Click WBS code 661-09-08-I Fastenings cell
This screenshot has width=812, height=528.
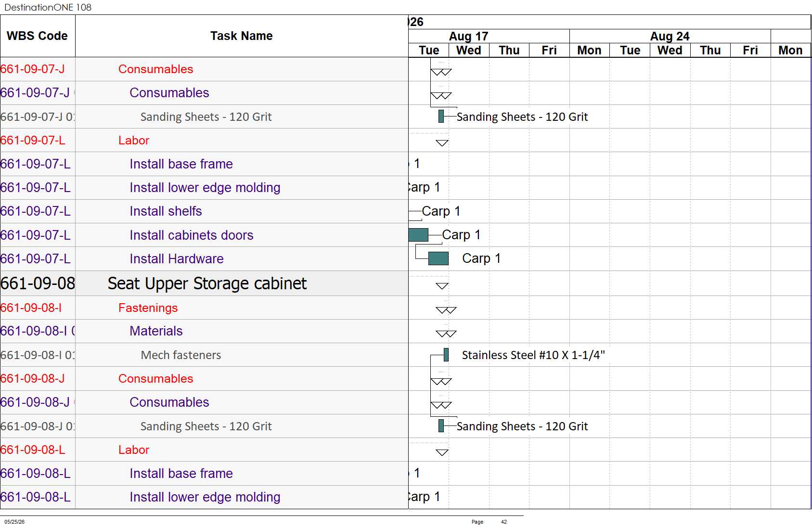38,308
